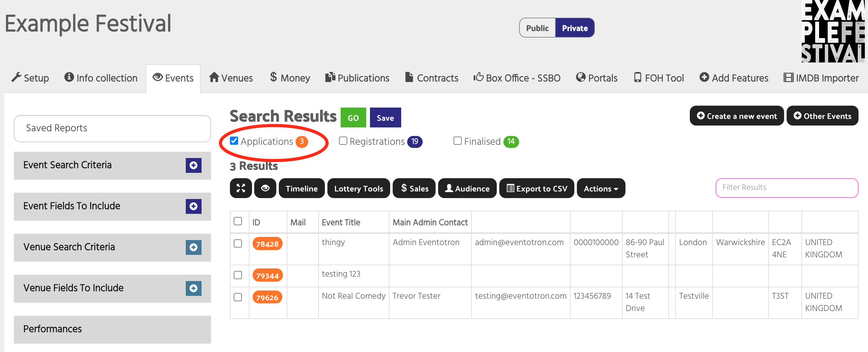This screenshot has width=868, height=352.
Task: View Sales for the search results
Action: pyautogui.click(x=414, y=188)
